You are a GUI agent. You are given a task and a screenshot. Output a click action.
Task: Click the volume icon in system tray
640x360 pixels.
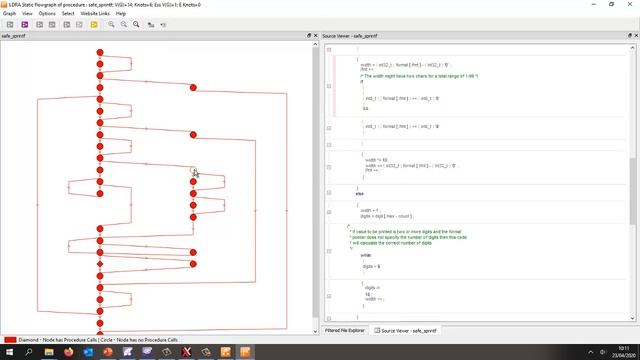coord(603,352)
